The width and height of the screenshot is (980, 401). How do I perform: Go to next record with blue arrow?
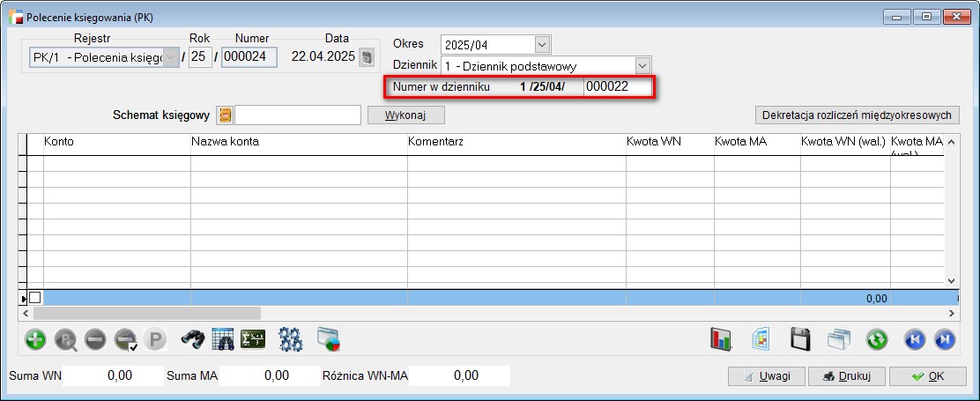click(x=944, y=339)
